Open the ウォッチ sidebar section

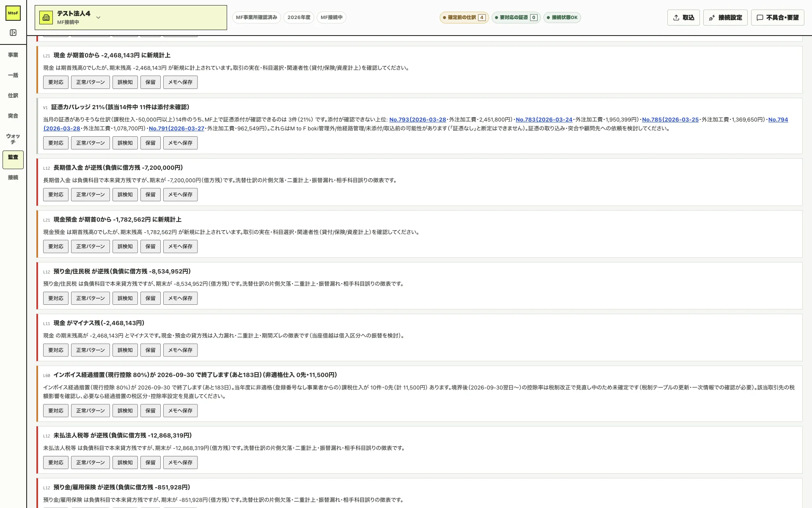point(13,139)
